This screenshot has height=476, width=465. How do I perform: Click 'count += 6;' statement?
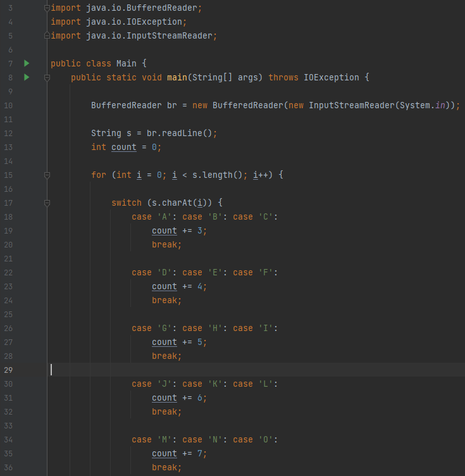pos(179,398)
